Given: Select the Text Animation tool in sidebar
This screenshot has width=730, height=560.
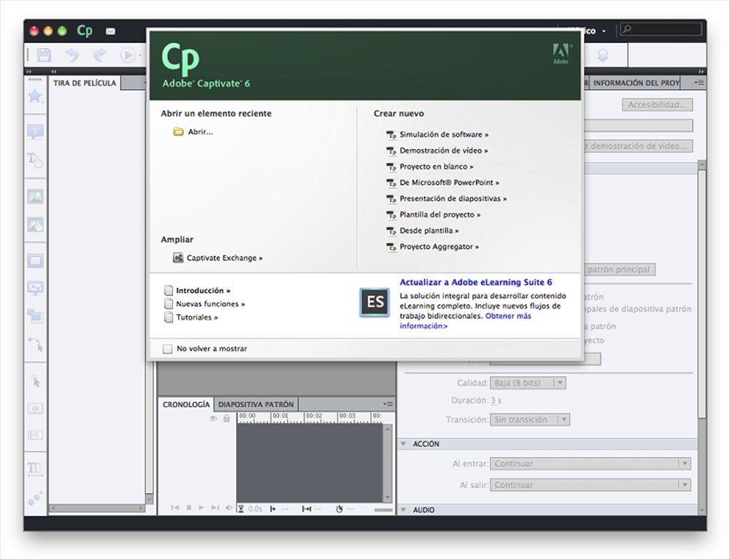Looking at the screenshot, I should point(35,468).
